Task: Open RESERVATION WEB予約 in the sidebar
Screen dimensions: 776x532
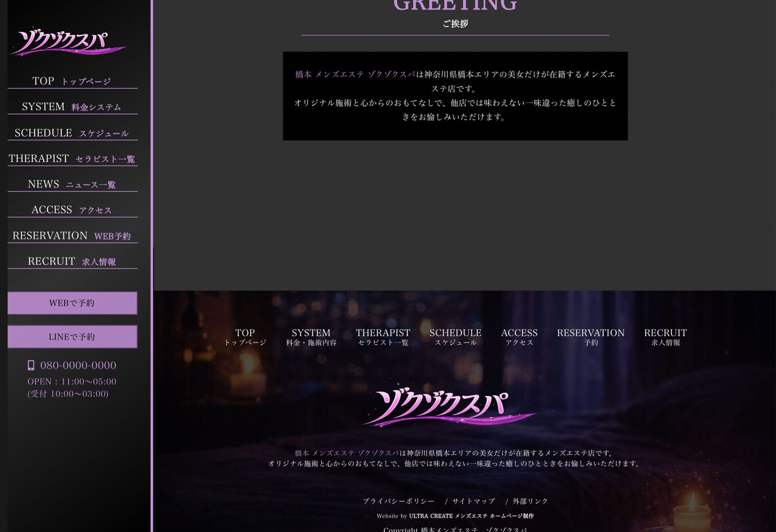Action: [x=72, y=236]
